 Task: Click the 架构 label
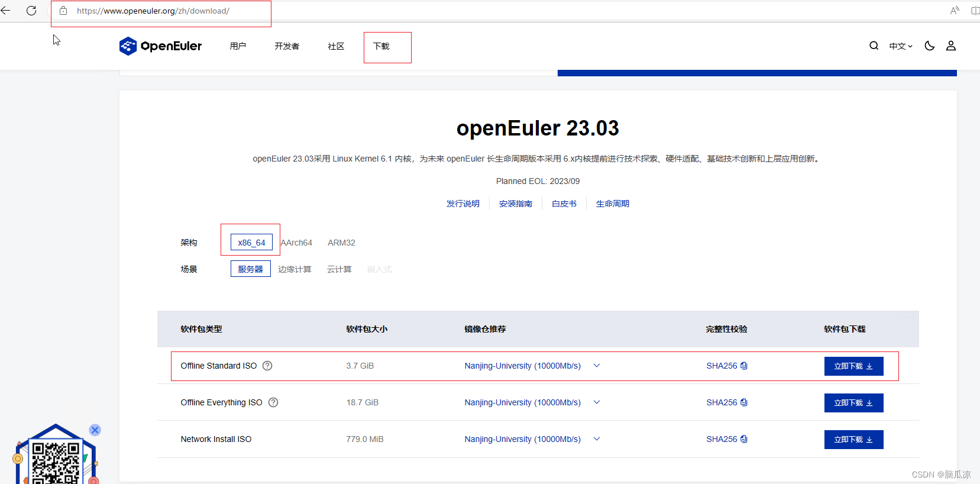189,243
